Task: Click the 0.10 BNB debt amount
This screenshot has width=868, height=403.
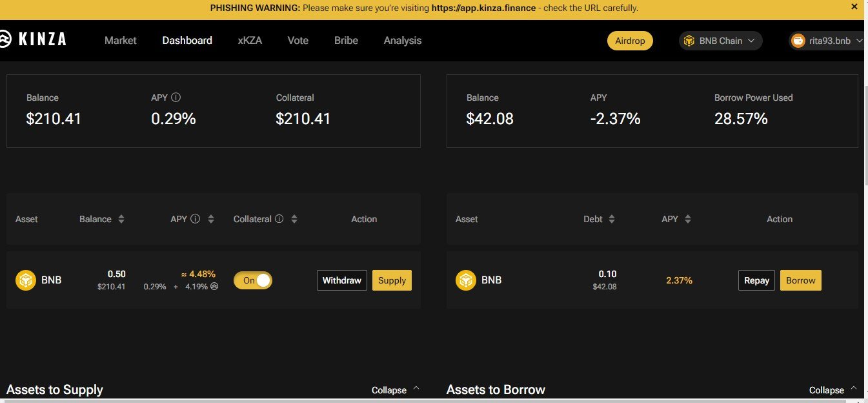Action: 607,274
